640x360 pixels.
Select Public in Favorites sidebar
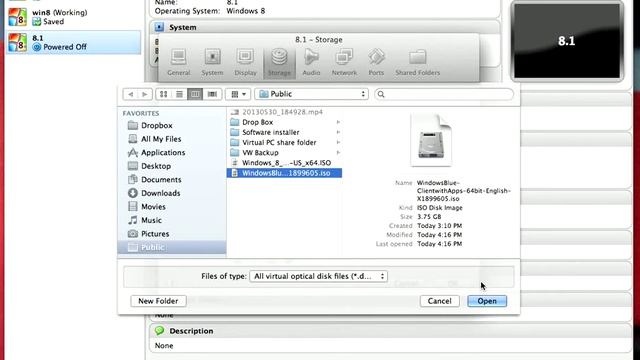pos(172,247)
